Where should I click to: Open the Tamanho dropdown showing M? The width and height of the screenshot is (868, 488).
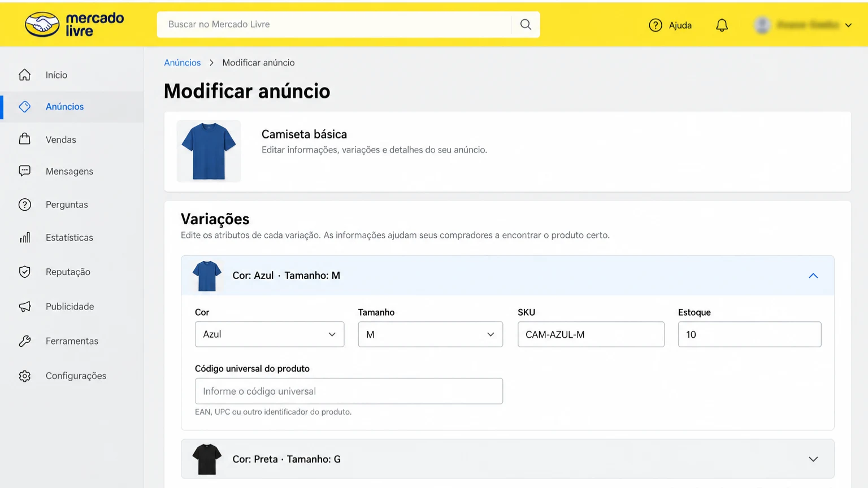click(431, 334)
